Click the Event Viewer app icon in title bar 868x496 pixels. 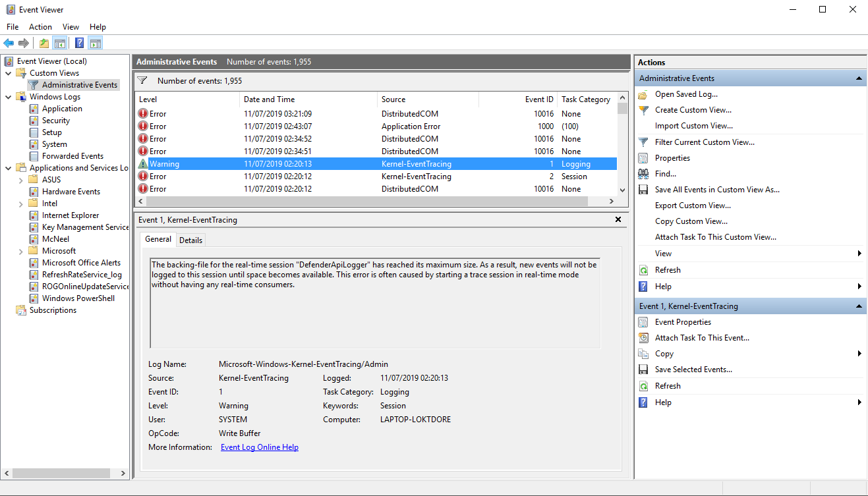pos(10,9)
